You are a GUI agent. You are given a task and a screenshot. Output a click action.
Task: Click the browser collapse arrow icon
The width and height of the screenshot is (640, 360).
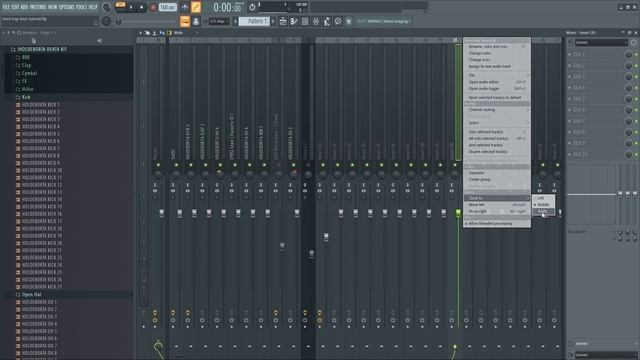[100, 41]
